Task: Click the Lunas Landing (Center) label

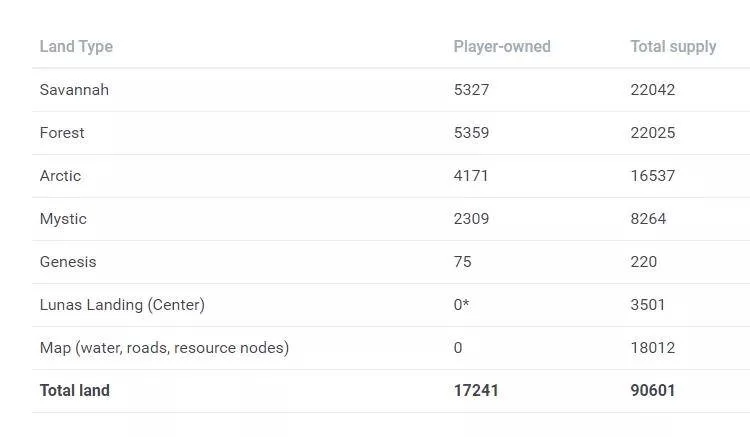Action: tap(122, 305)
